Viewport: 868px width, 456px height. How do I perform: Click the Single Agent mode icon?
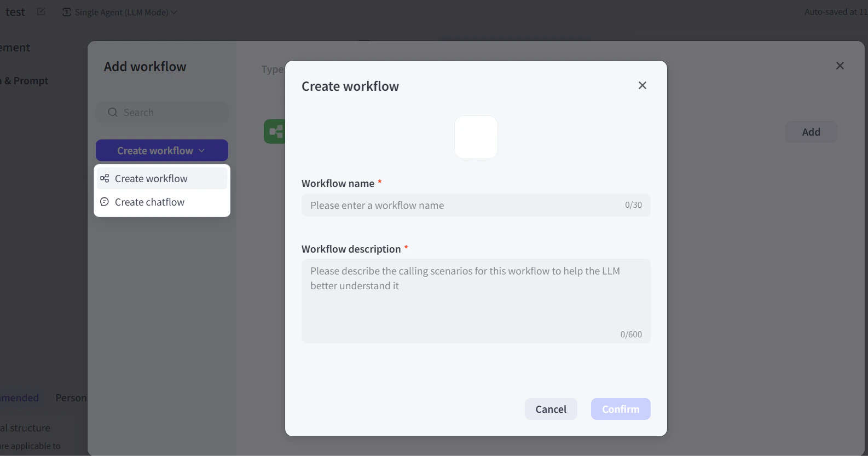coord(67,12)
